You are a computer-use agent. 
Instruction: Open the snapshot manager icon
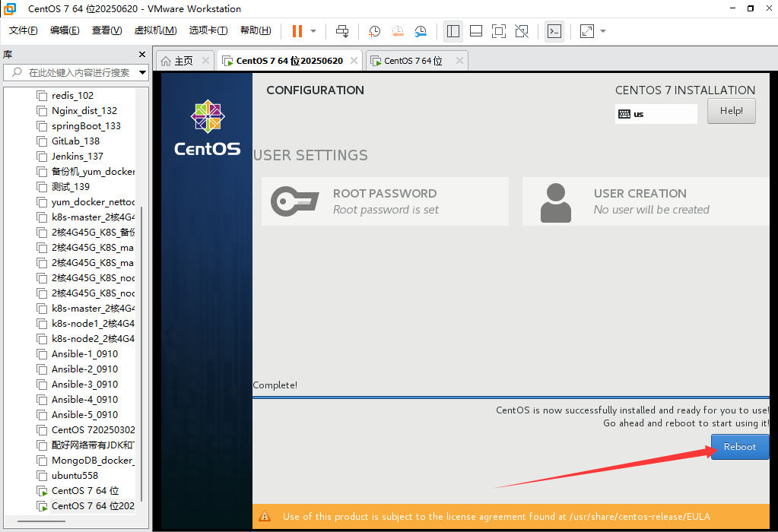pyautogui.click(x=420, y=31)
